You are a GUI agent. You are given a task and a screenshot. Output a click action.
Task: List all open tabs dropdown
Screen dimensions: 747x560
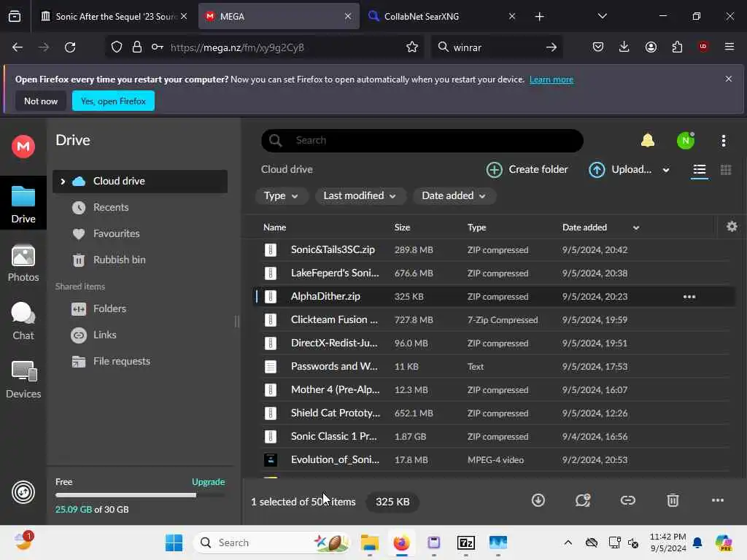pos(602,16)
